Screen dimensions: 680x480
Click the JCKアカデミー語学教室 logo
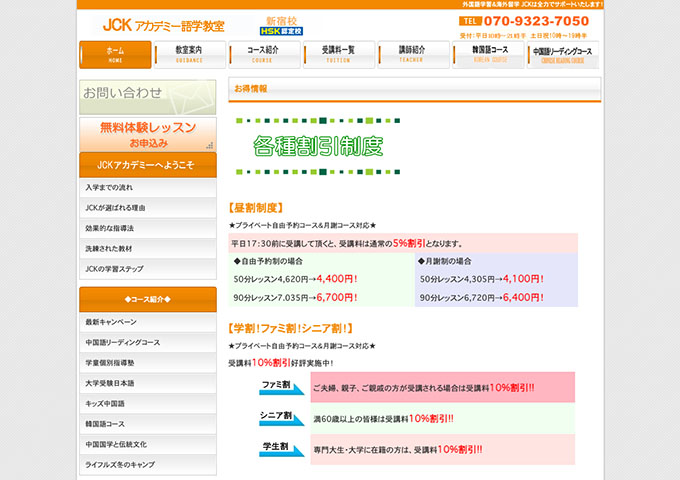tap(163, 26)
